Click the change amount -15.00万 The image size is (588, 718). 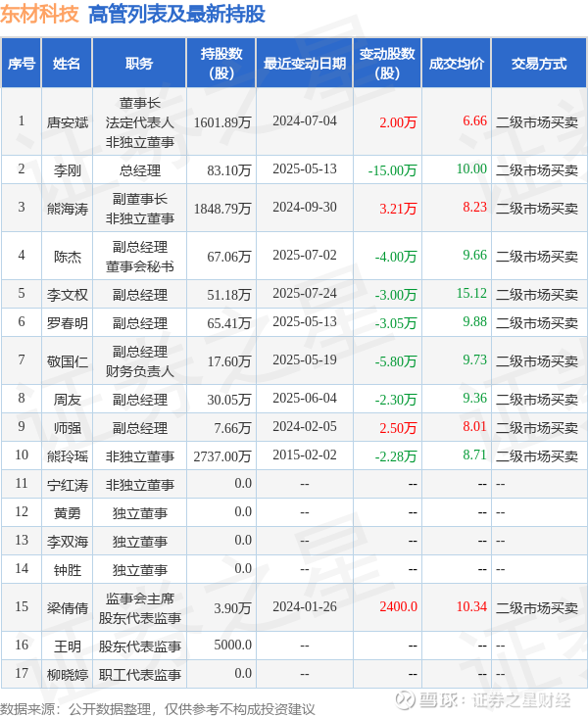[x=393, y=170]
